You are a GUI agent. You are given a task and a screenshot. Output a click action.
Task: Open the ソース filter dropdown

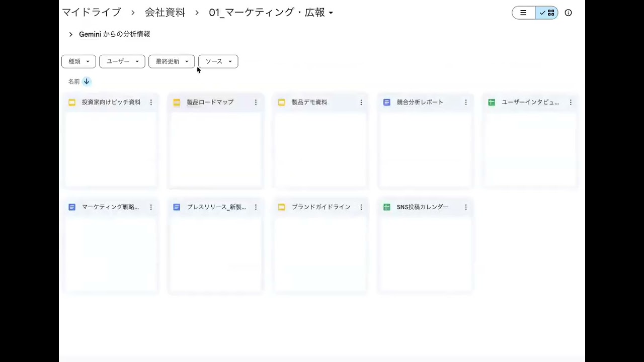[218, 61]
